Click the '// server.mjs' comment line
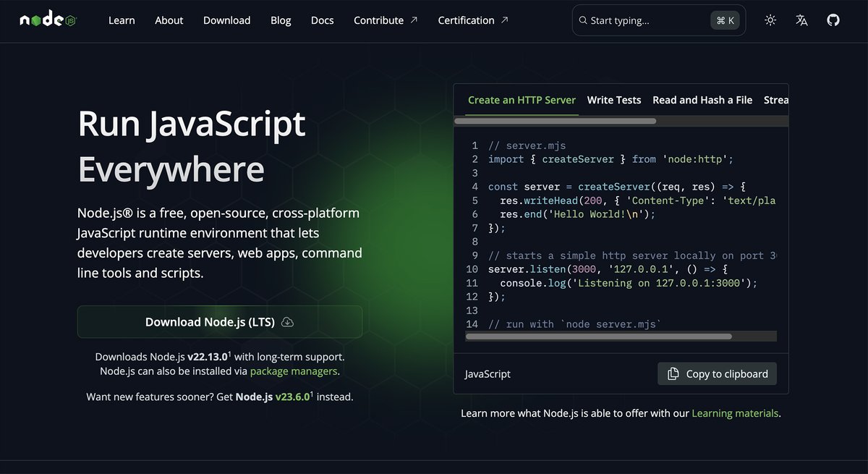This screenshot has width=868, height=474. 526,145
